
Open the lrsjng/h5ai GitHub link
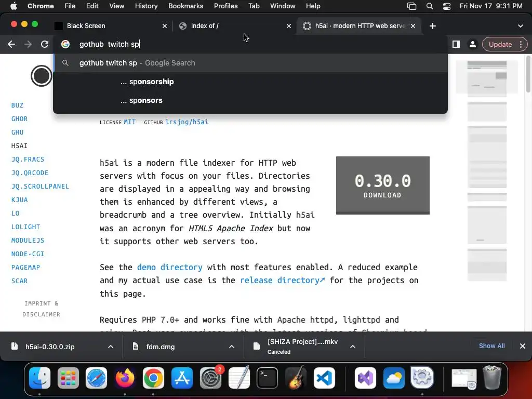[x=187, y=122]
